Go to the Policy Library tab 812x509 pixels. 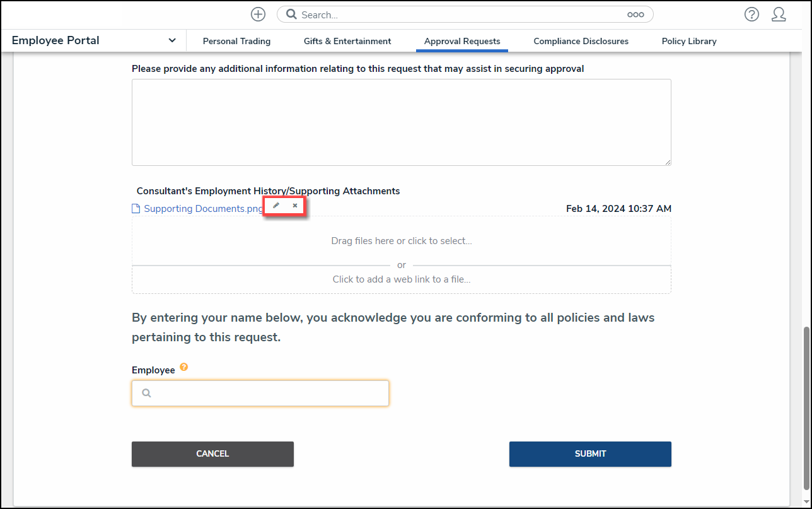[689, 41]
